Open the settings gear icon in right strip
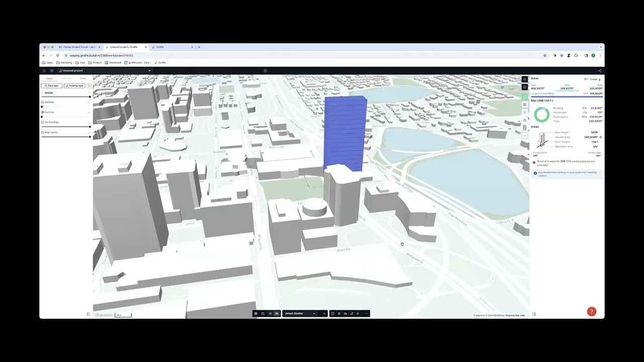 [525, 87]
